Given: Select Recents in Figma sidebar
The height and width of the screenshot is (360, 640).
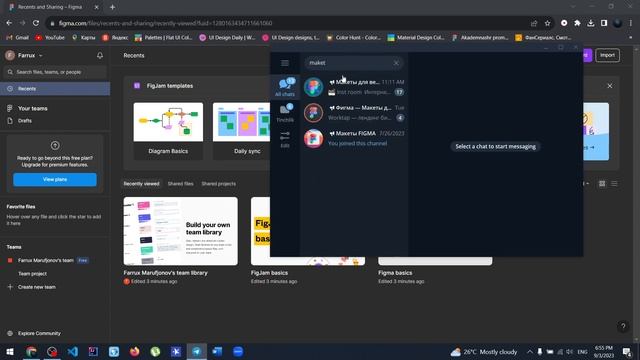Looking at the screenshot, I should 55,89.
